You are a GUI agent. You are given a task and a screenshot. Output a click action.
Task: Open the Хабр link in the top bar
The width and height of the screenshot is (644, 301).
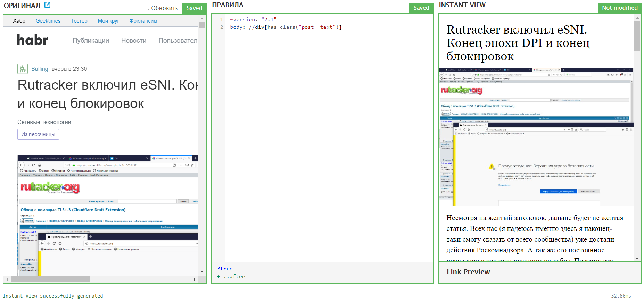[x=19, y=21]
